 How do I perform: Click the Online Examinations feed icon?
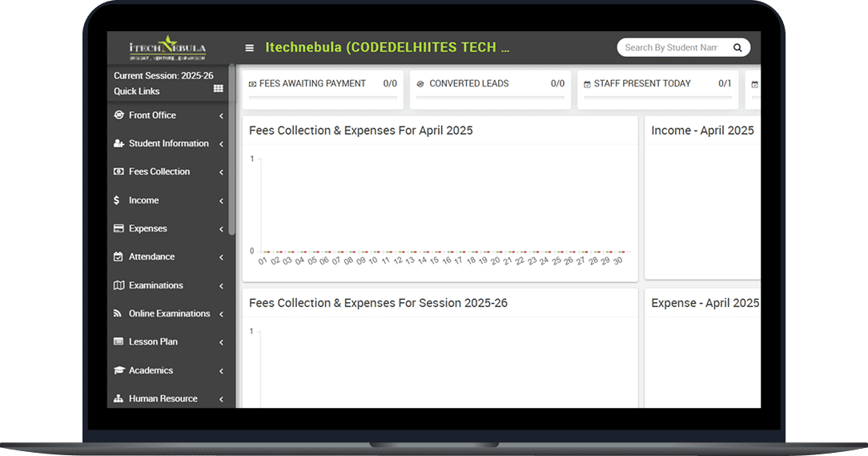pyautogui.click(x=118, y=313)
